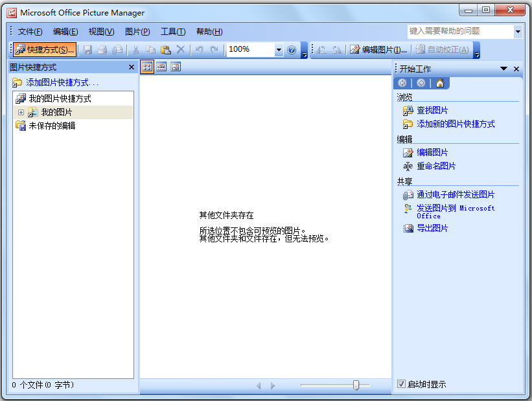
Task: Open the 文件(F) menu
Action: tap(30, 32)
